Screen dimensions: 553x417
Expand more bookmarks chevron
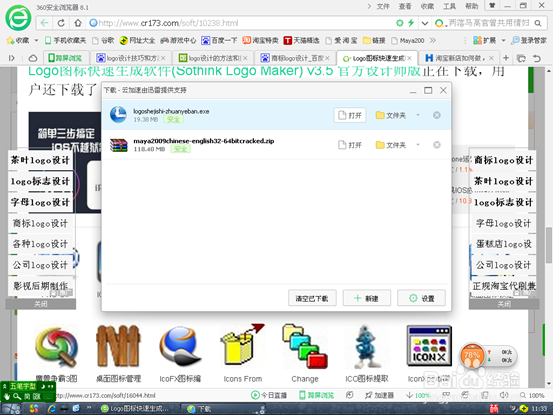coord(433,41)
